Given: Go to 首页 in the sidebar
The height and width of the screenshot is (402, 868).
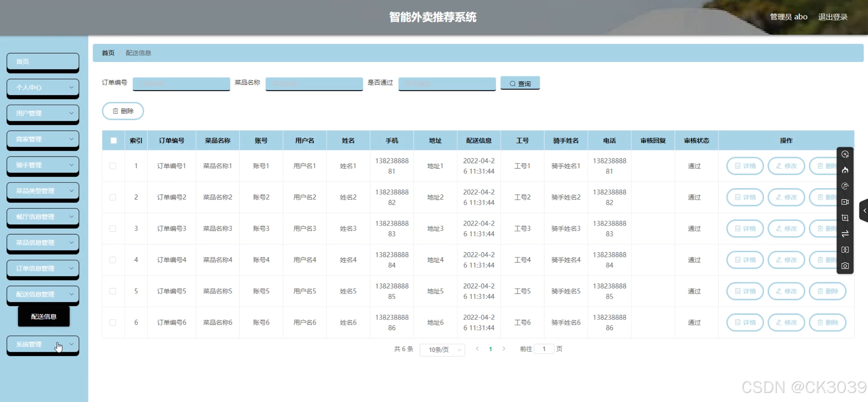Looking at the screenshot, I should (x=43, y=62).
